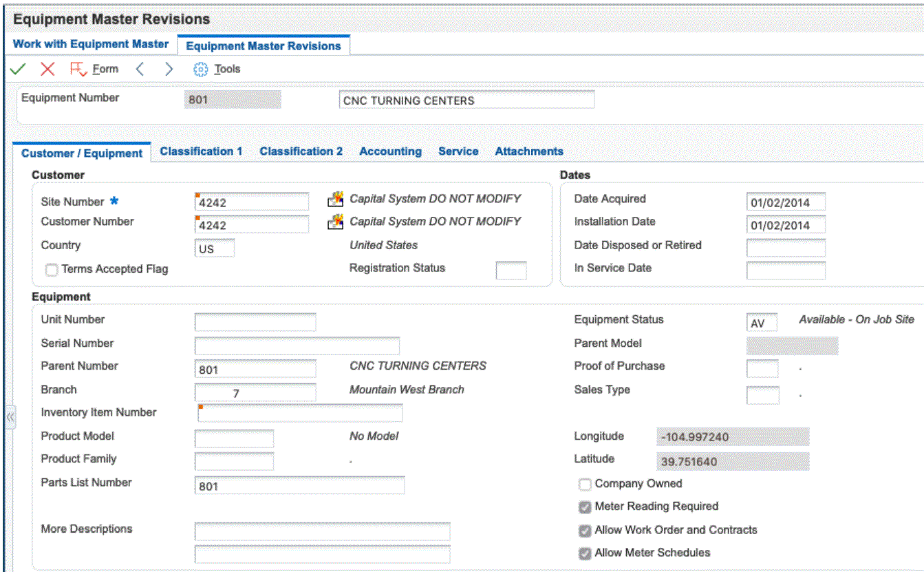Switch to Work with Equipment Master tab
This screenshot has width=924, height=572.
click(91, 44)
